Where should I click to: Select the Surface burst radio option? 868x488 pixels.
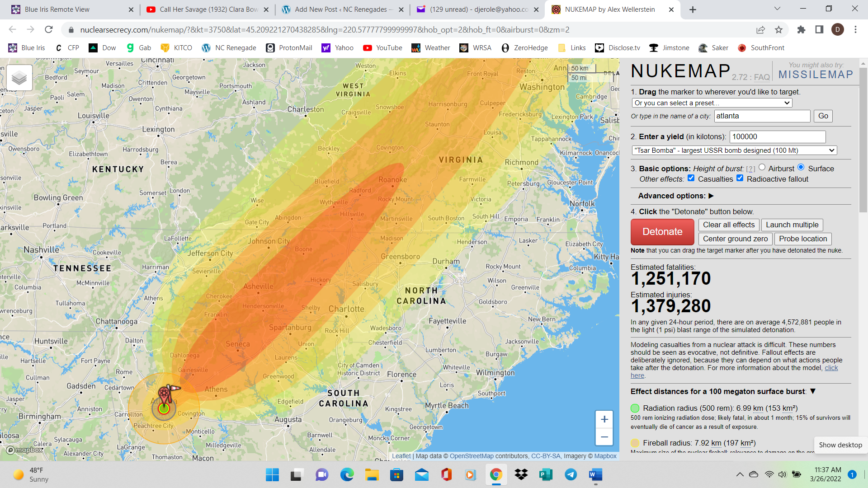(801, 167)
